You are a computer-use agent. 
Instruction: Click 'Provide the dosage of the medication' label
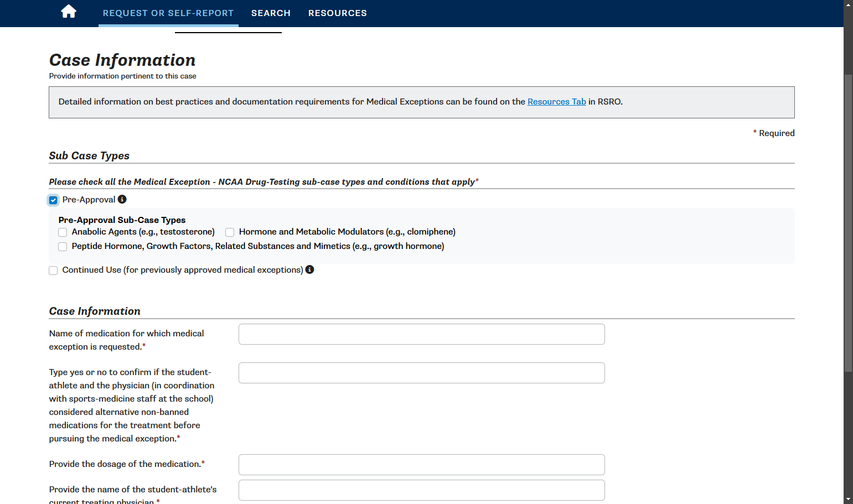tap(127, 464)
